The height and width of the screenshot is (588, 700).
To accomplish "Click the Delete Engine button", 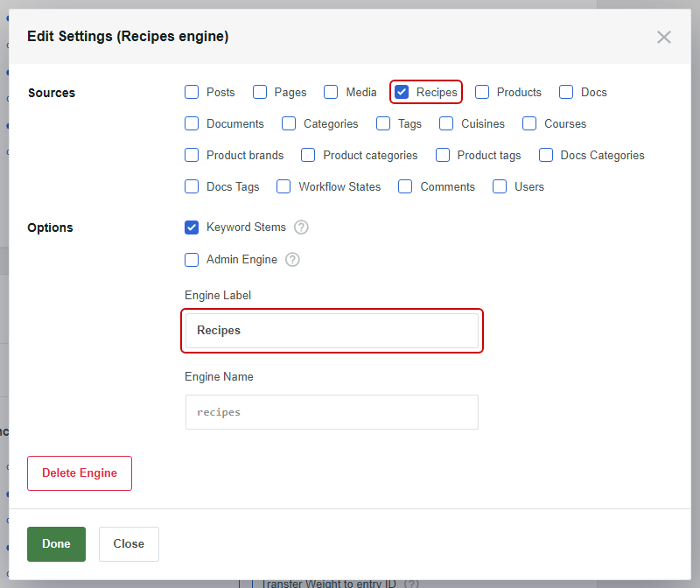I will click(80, 473).
